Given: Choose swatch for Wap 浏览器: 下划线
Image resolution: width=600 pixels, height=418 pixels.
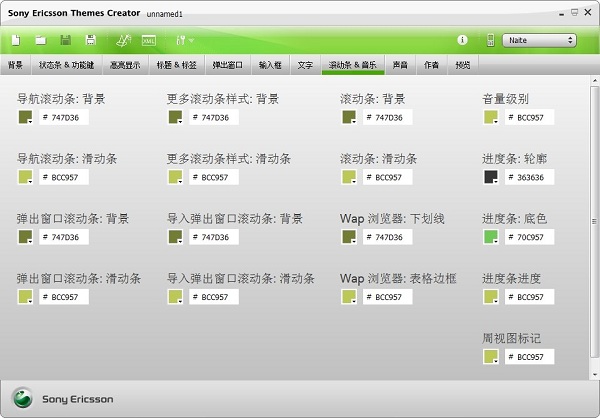Looking at the screenshot, I should pos(349,237).
